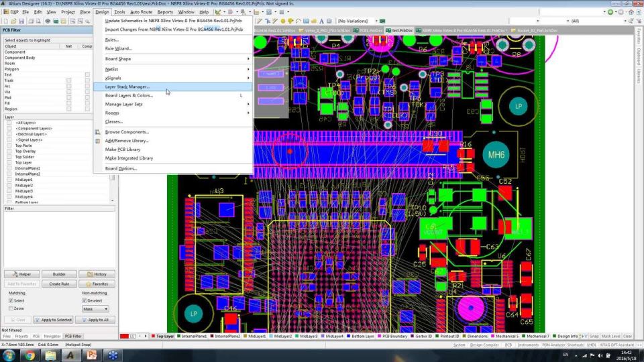Click the Print Preview toolbar icon

38,21
